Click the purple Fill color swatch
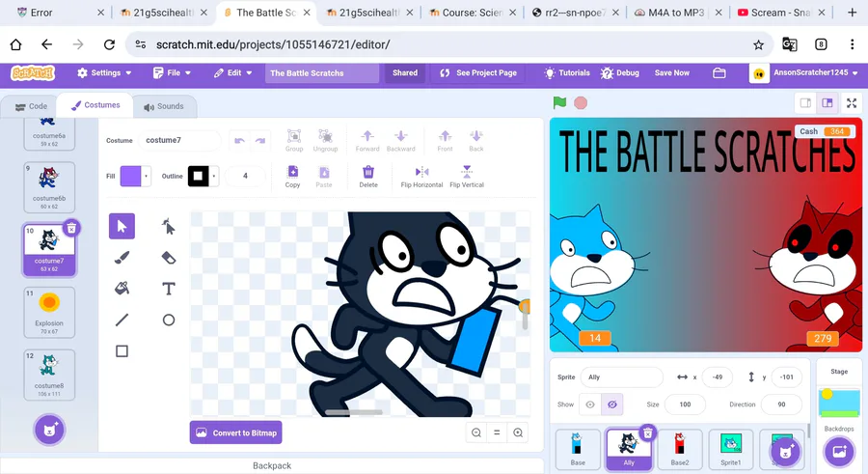Viewport: 868px width, 474px height. point(130,177)
